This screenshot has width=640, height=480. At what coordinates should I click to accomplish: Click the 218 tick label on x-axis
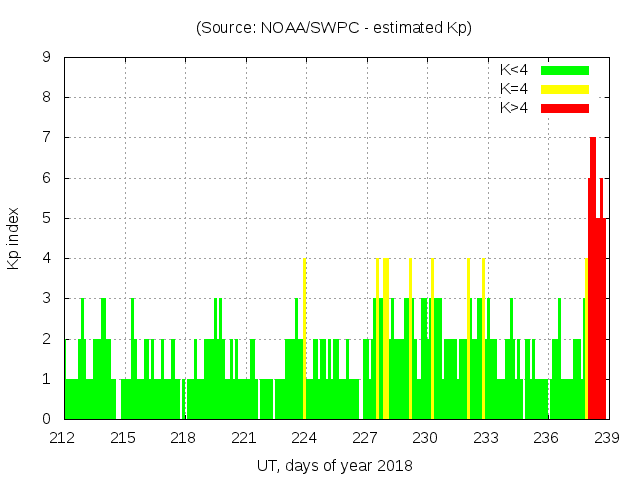point(183,438)
